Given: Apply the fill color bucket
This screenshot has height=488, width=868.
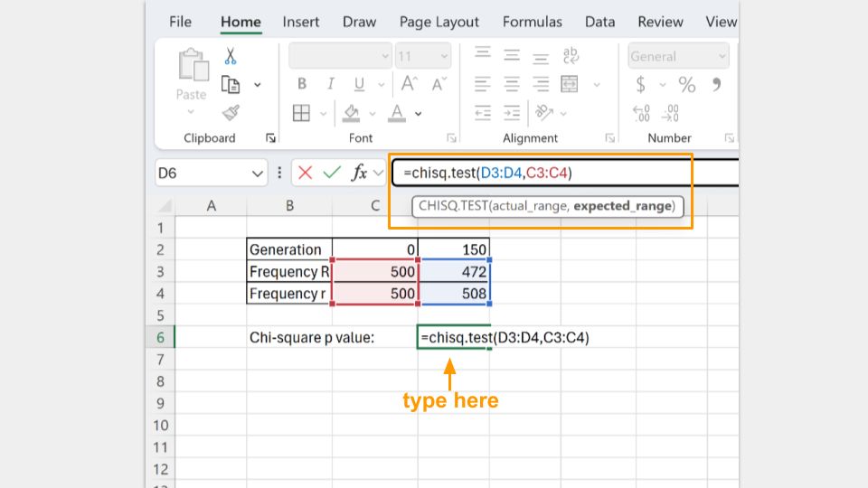Looking at the screenshot, I should pos(351,113).
